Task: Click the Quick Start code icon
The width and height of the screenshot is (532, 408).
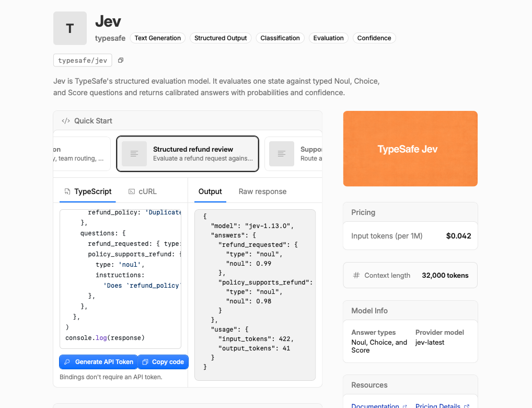Action: [66, 121]
